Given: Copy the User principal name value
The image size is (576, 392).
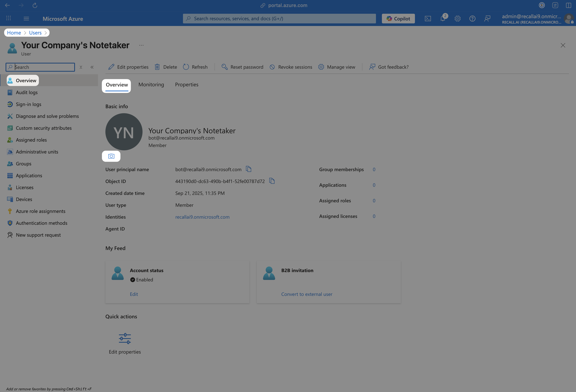Looking at the screenshot, I should point(249,169).
